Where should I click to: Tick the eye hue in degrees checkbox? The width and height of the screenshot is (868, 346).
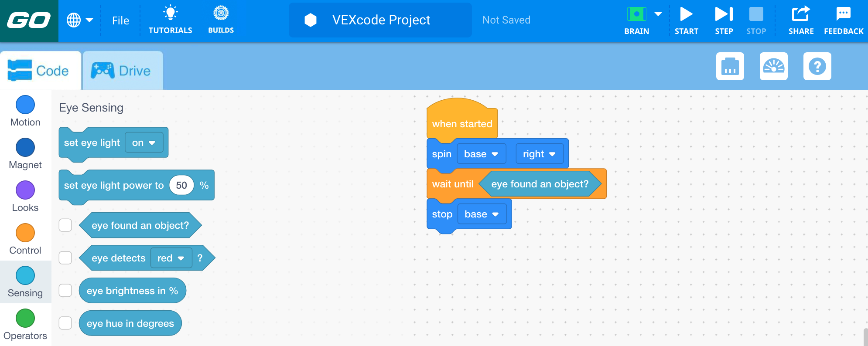pos(65,323)
